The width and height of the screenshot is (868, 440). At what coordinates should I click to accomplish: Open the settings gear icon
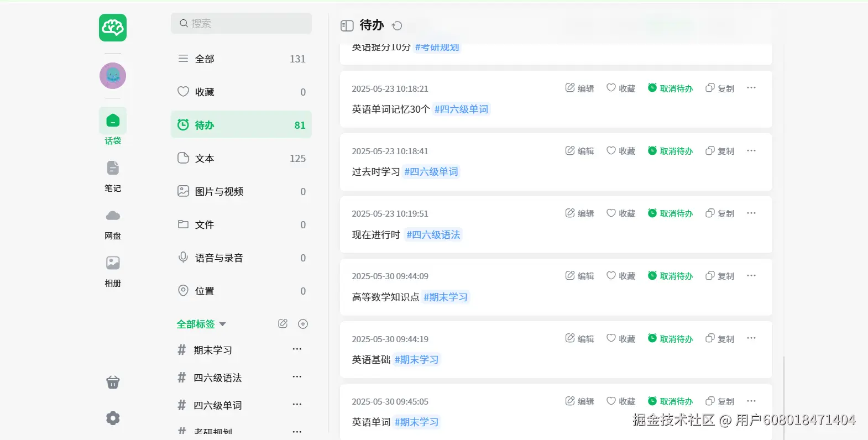click(113, 418)
